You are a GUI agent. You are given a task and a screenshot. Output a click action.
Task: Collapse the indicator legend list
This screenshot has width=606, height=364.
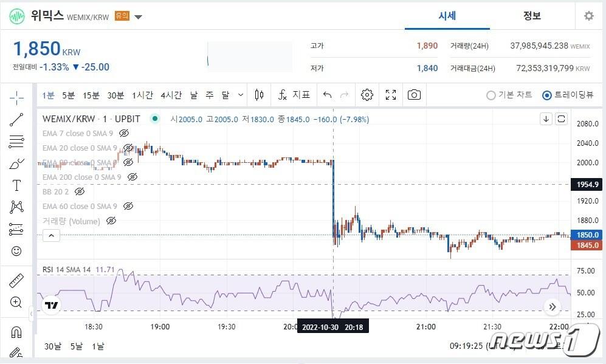pos(51,235)
